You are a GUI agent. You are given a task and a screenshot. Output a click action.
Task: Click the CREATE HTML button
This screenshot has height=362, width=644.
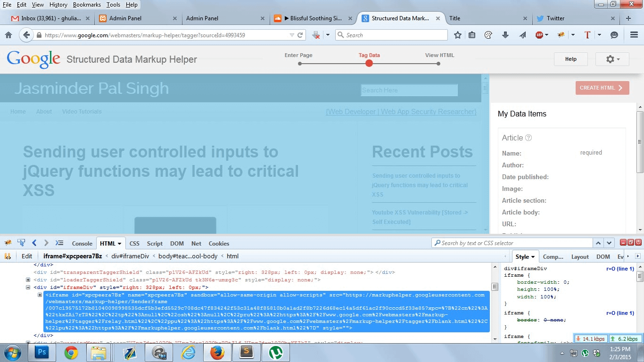[x=602, y=88]
